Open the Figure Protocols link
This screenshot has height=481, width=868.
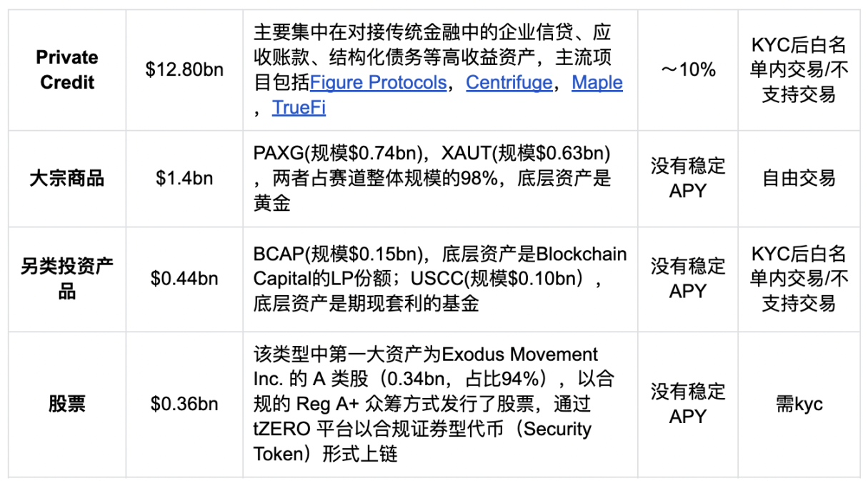click(379, 83)
